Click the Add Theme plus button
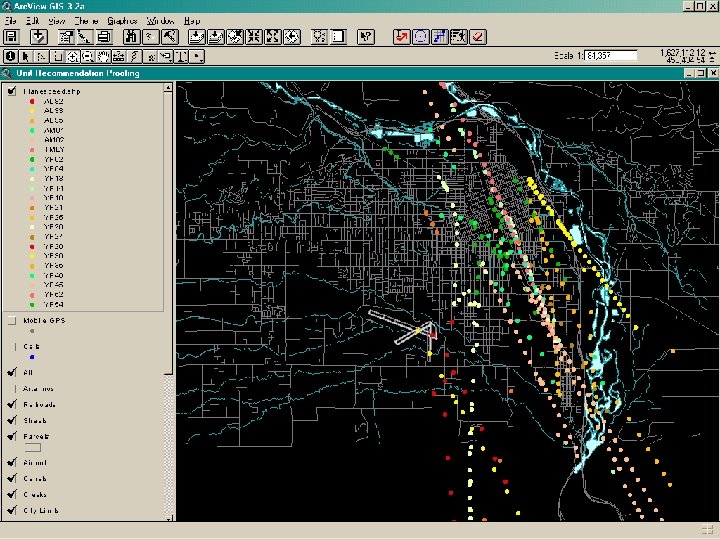Image resolution: width=720 pixels, height=540 pixels. tap(39, 37)
